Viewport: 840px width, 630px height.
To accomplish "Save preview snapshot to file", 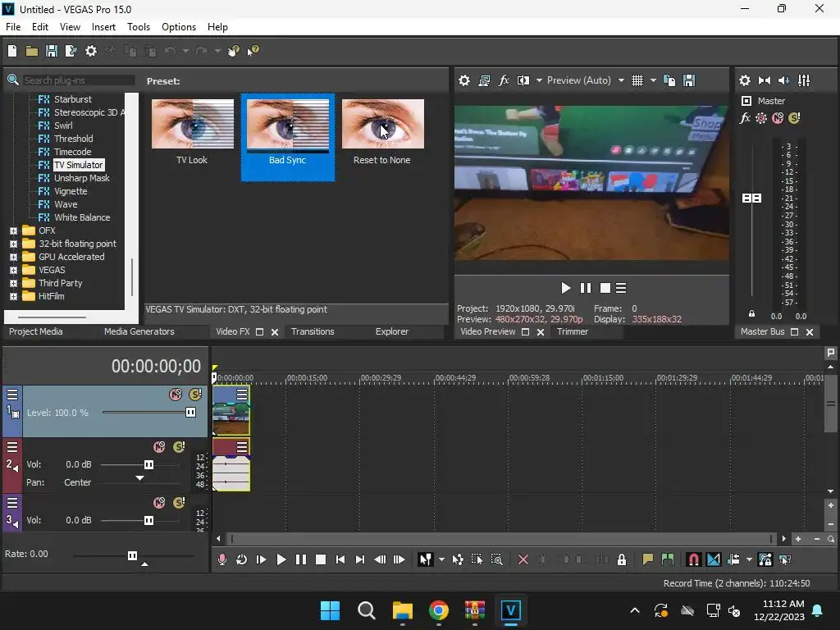I will 689,80.
